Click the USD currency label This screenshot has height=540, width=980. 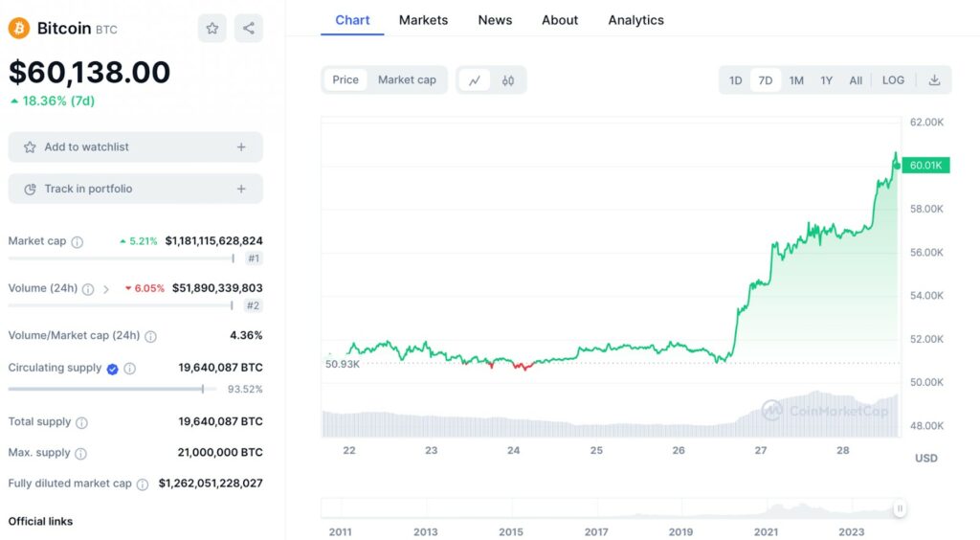tap(926, 458)
